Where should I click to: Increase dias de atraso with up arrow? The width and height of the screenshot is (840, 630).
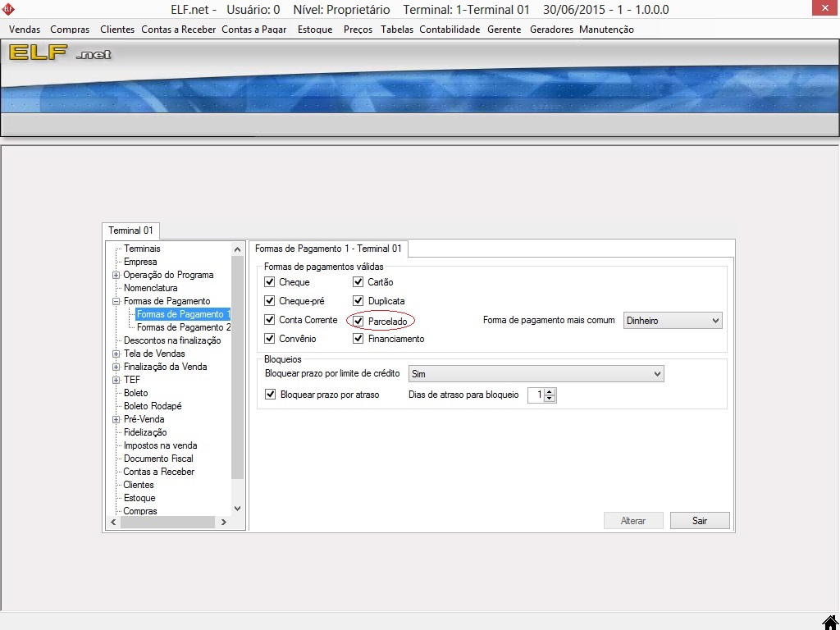[550, 391]
